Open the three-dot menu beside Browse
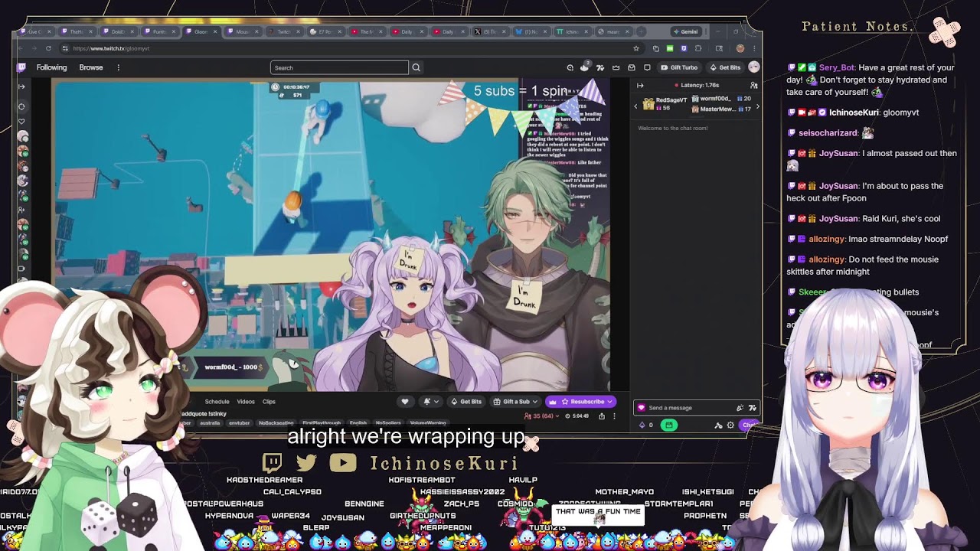This screenshot has height=551, width=980. (118, 67)
